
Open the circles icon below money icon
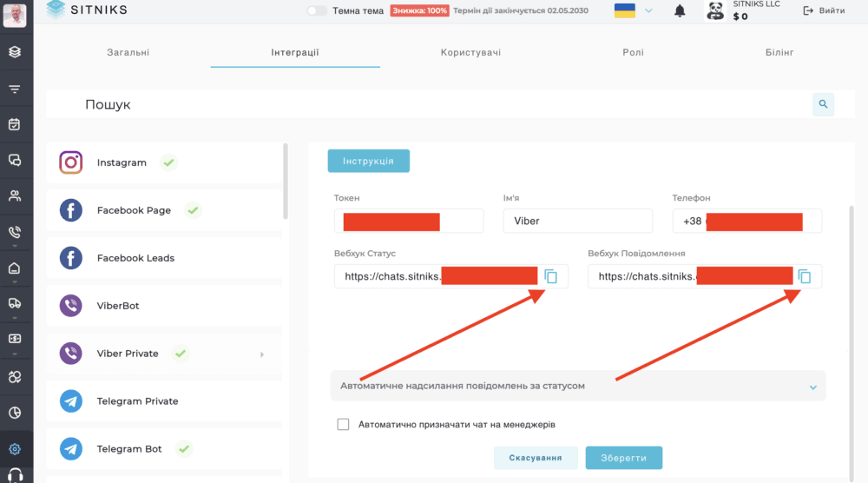(15, 377)
